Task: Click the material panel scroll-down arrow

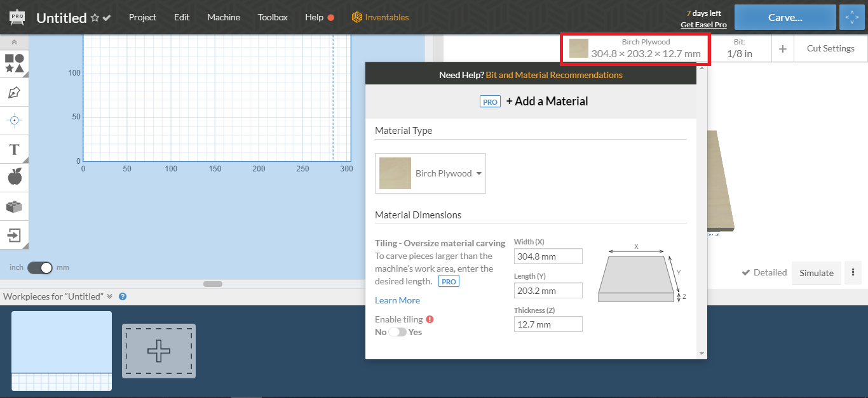Action: pos(702,353)
